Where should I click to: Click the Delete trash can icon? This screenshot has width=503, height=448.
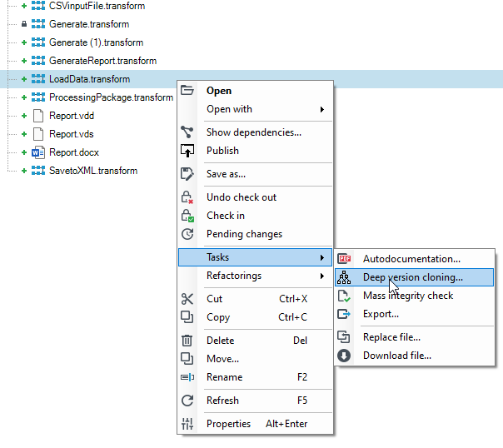187,341
